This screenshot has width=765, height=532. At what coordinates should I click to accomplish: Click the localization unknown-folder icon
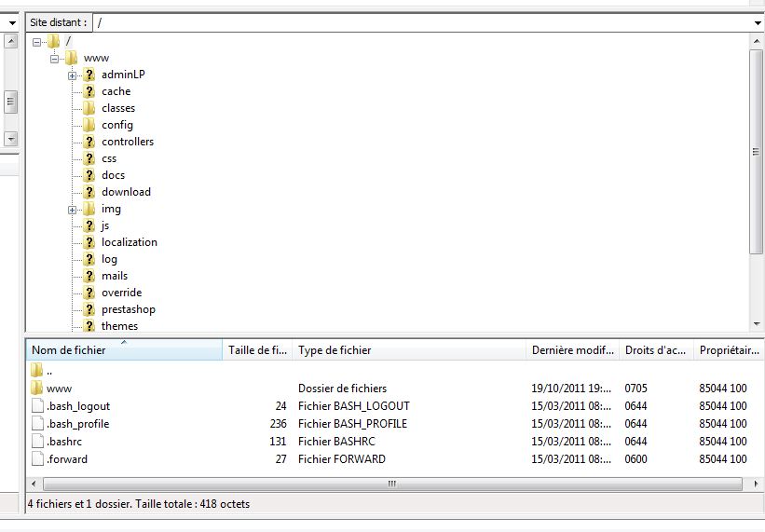click(x=89, y=242)
